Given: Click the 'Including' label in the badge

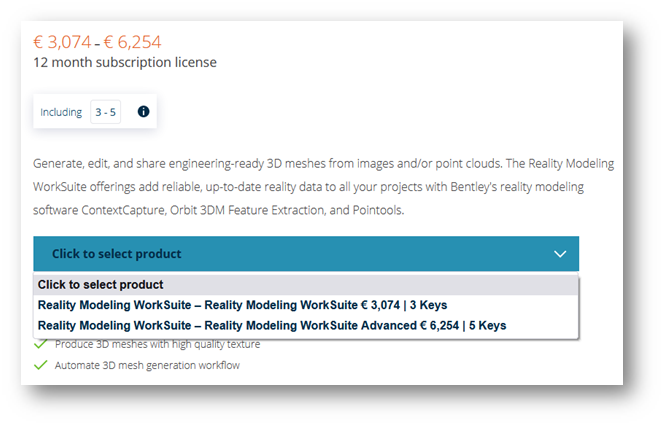Looking at the screenshot, I should 61,112.
